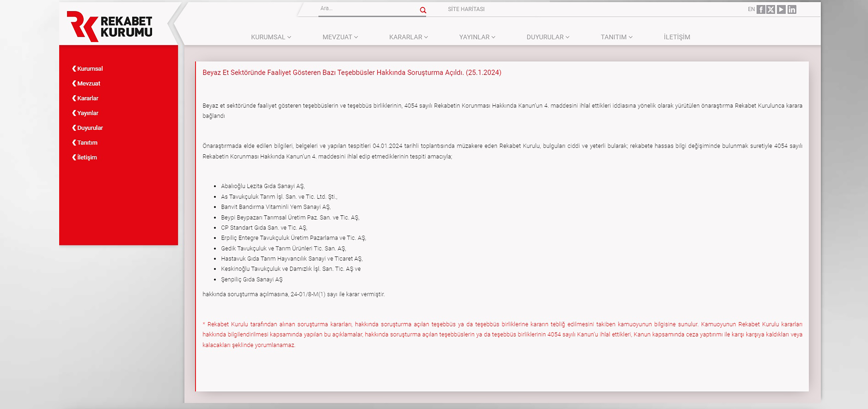Image resolution: width=868 pixels, height=409 pixels.
Task: Open the X (Twitter) social icon
Action: click(771, 10)
